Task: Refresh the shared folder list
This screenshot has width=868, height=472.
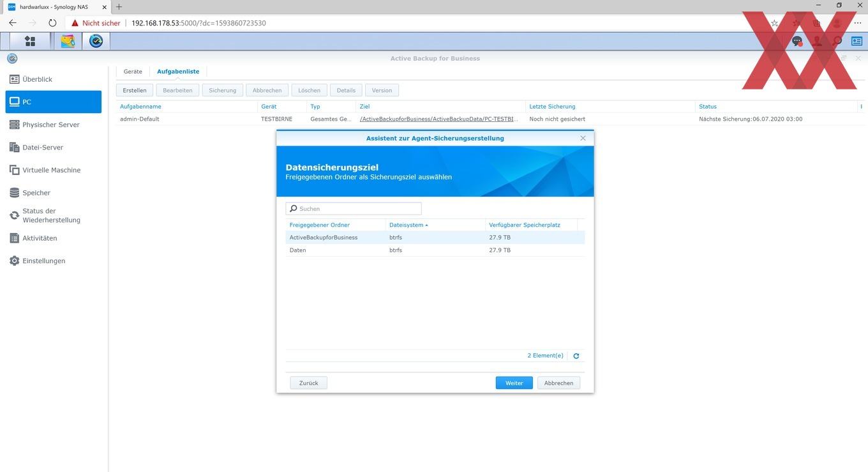Action: click(576, 356)
